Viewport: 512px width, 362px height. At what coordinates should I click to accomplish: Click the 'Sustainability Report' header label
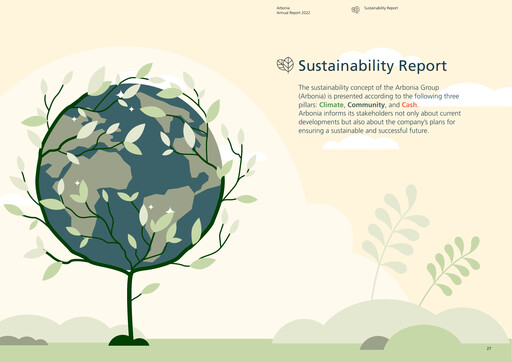381,8
